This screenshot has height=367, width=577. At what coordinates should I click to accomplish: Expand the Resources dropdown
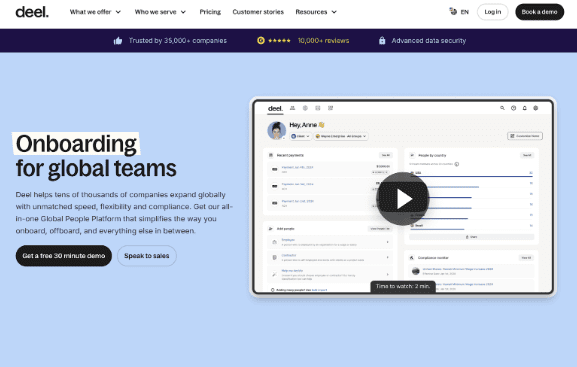click(x=316, y=12)
